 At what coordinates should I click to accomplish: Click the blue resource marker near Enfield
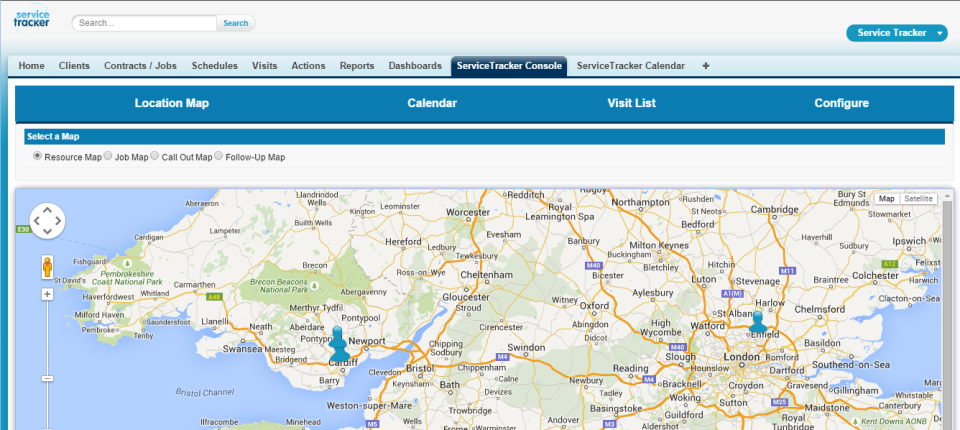(758, 322)
